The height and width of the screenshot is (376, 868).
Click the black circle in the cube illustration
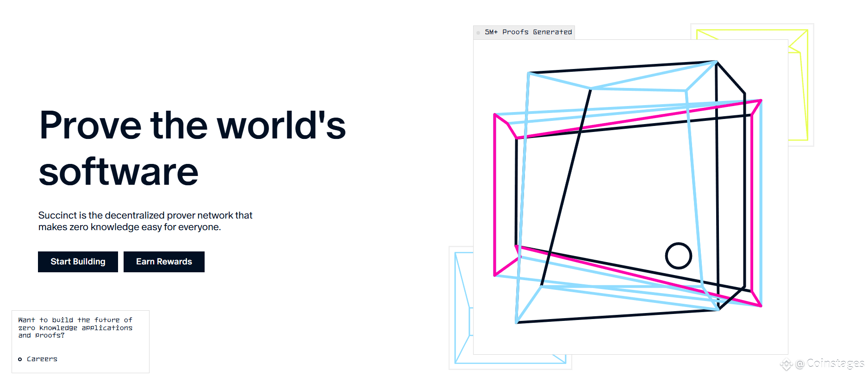(x=678, y=256)
